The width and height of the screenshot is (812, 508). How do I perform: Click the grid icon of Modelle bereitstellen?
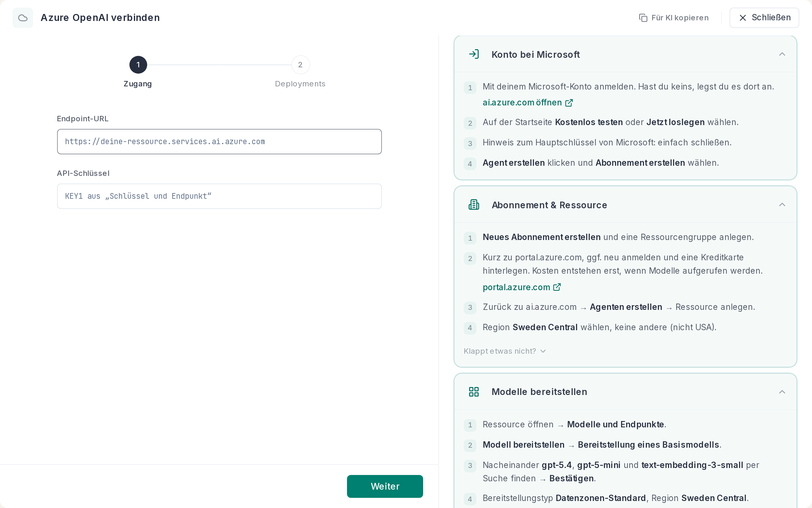[x=474, y=392]
